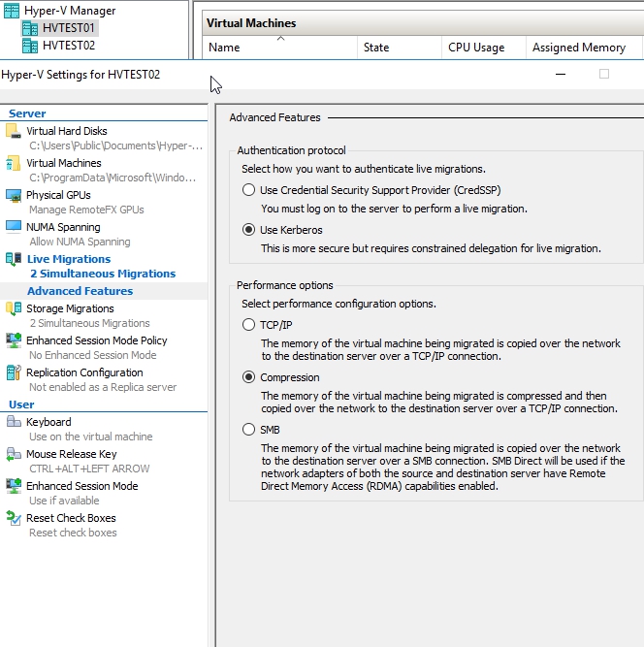Minimize the Hyper-V Settings window
The width and height of the screenshot is (644, 647).
561,74
